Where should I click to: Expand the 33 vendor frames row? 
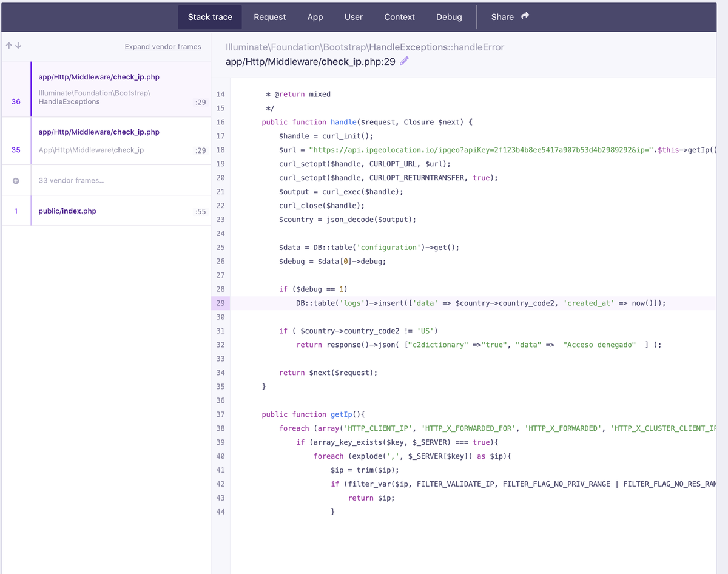[106, 180]
